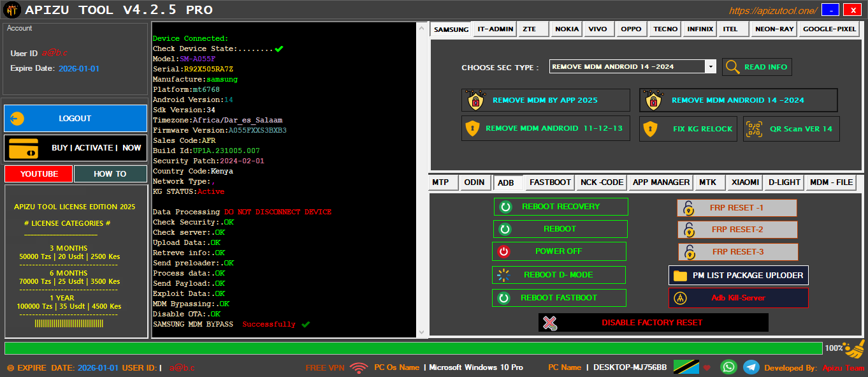
Task: Open the TECNO brand tab
Action: (x=665, y=29)
